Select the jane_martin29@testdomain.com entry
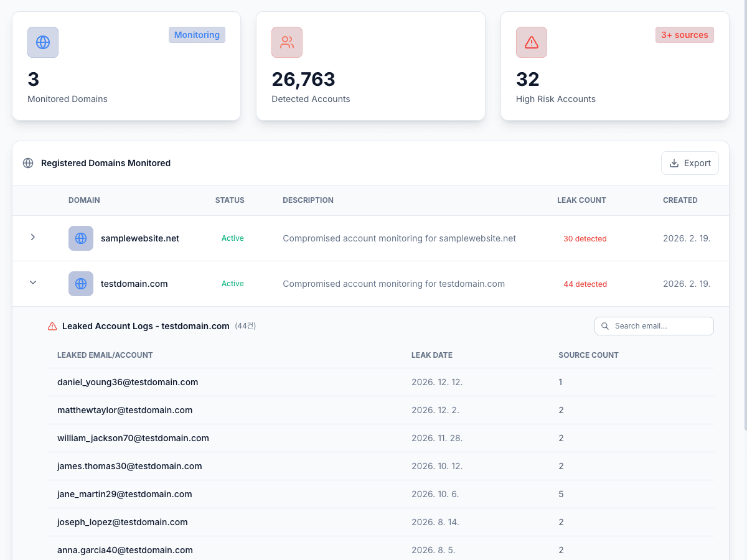Viewport: 747px width, 560px height. [125, 494]
